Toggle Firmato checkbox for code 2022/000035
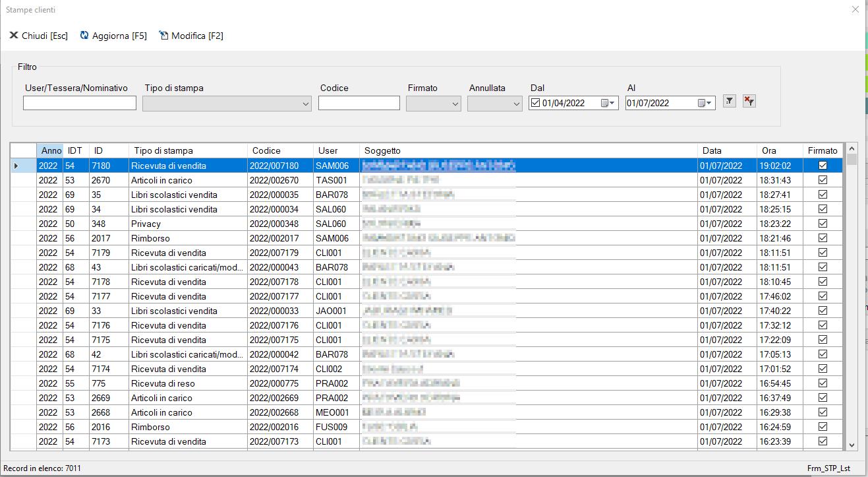This screenshot has height=477, width=868. point(823,195)
